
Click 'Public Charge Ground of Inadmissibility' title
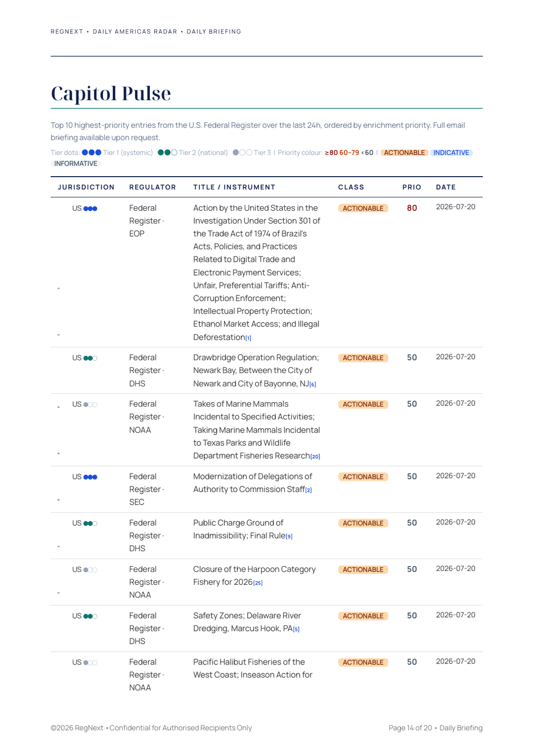tap(240, 529)
